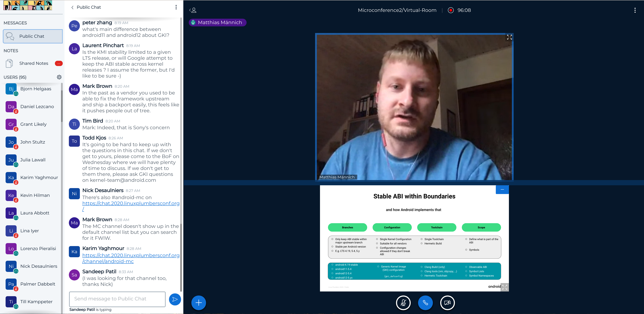The width and height of the screenshot is (644, 314).
Task: Select Public Chat in the messages list
Action: click(33, 36)
